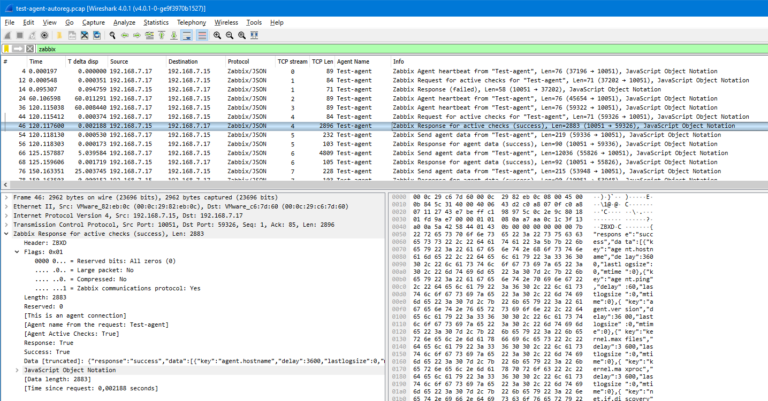
Task: Select 'Large packet: No' flag line
Action: coord(84,270)
